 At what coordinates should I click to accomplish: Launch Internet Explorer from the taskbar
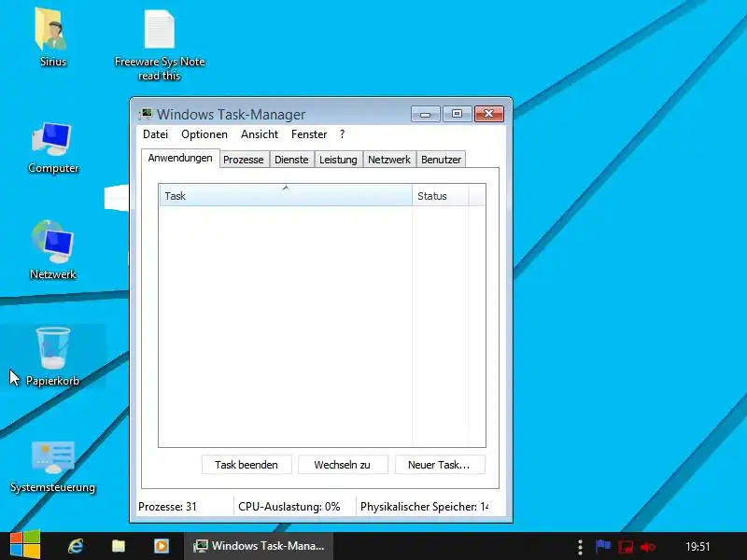click(76, 546)
